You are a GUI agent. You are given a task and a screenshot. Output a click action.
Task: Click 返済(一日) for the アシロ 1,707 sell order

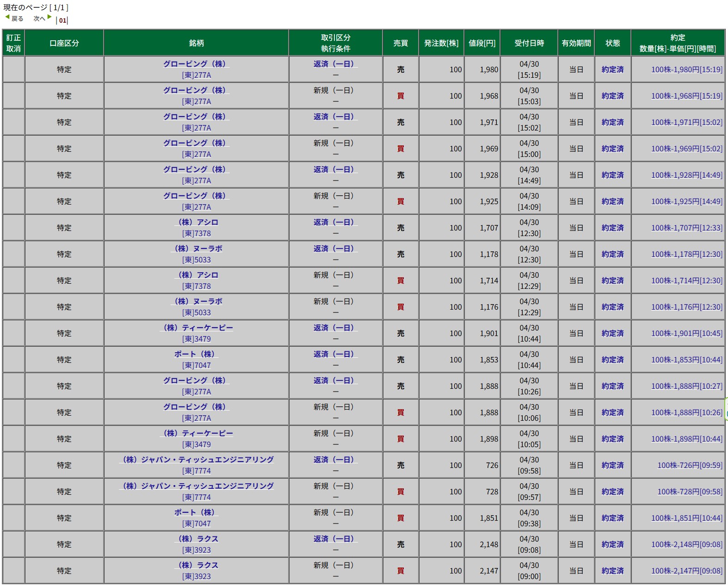[x=335, y=223]
